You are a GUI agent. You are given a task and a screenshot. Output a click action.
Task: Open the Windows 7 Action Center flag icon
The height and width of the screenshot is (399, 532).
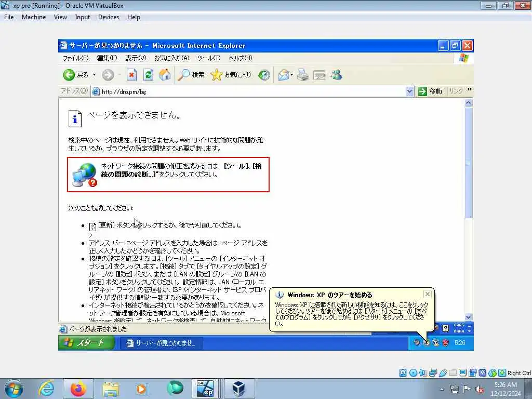(467, 389)
